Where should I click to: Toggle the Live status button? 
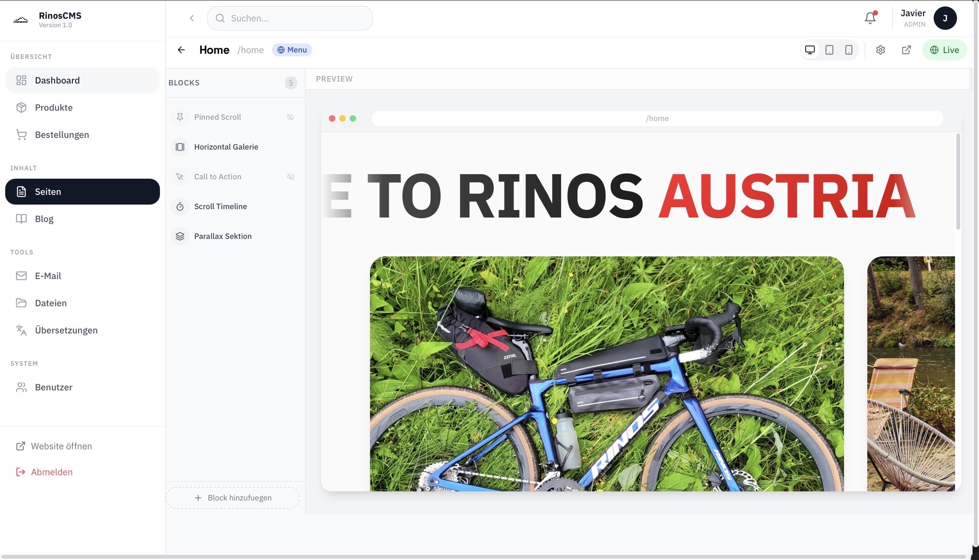pyautogui.click(x=944, y=50)
